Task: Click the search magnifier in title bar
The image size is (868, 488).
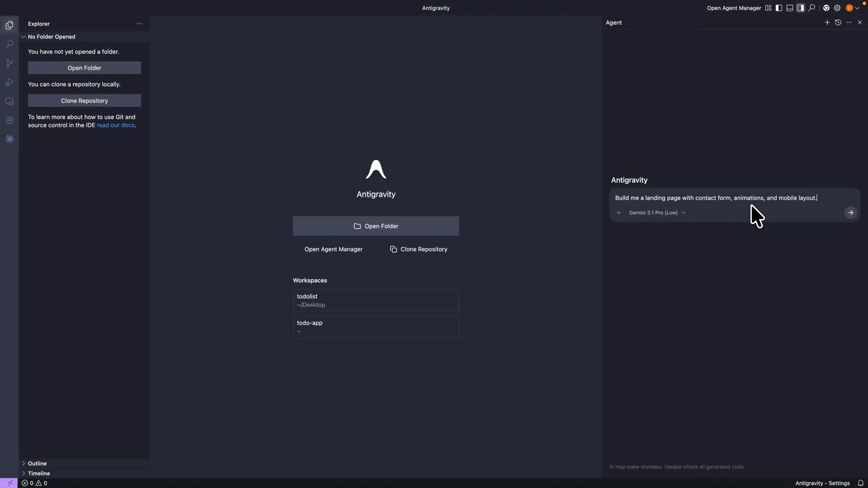Action: pos(812,8)
